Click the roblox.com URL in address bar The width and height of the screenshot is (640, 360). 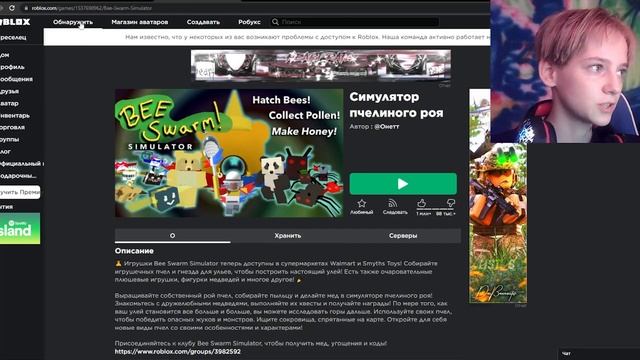click(x=91, y=8)
